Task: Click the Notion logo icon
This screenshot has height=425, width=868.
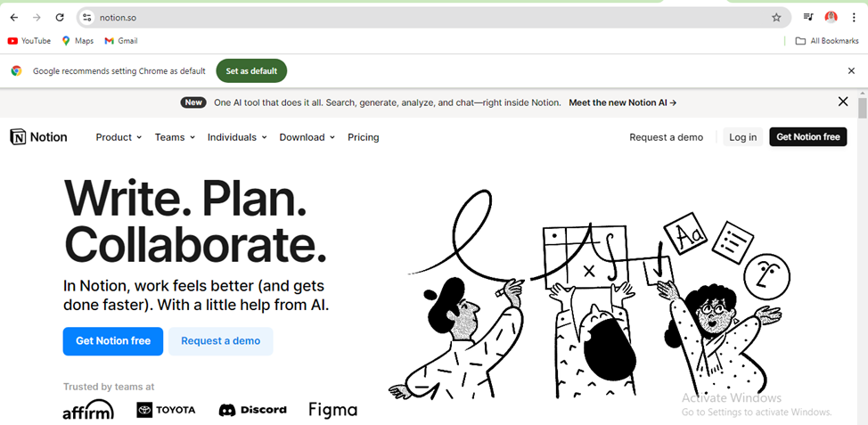Action: pyautogui.click(x=18, y=136)
